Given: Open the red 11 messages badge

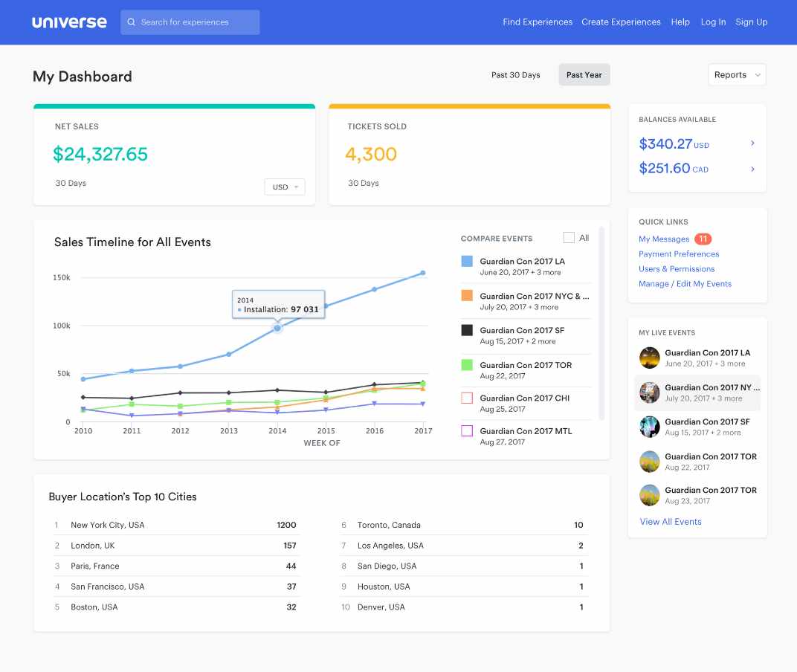Looking at the screenshot, I should [x=703, y=239].
